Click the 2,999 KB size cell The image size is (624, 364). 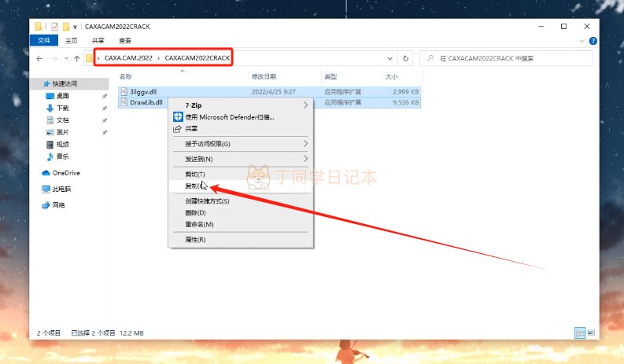point(405,92)
